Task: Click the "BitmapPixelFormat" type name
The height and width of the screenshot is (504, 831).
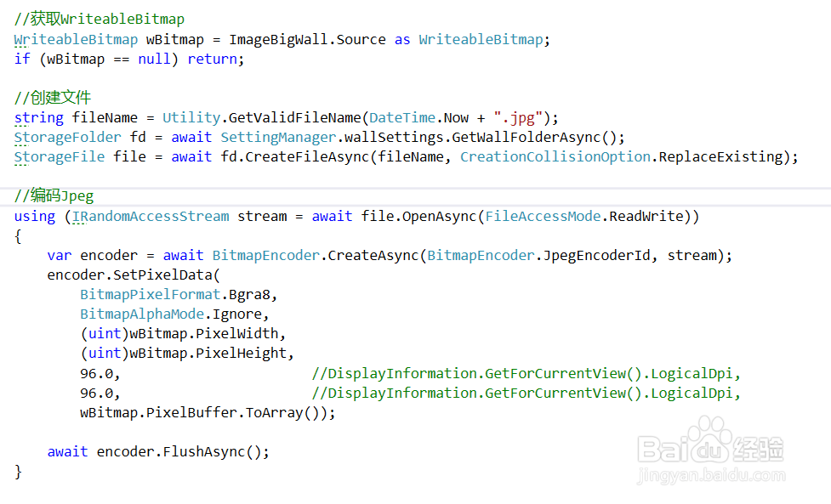Action: (x=150, y=295)
